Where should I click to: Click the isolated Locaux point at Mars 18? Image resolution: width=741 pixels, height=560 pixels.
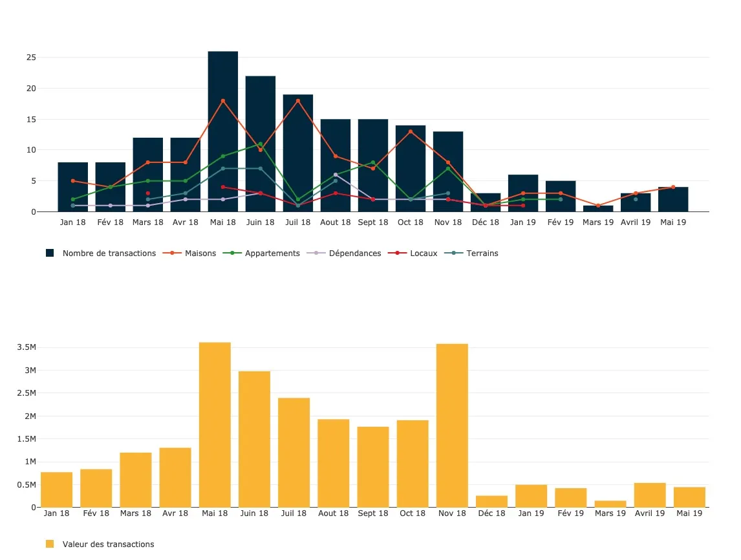pyautogui.click(x=148, y=193)
